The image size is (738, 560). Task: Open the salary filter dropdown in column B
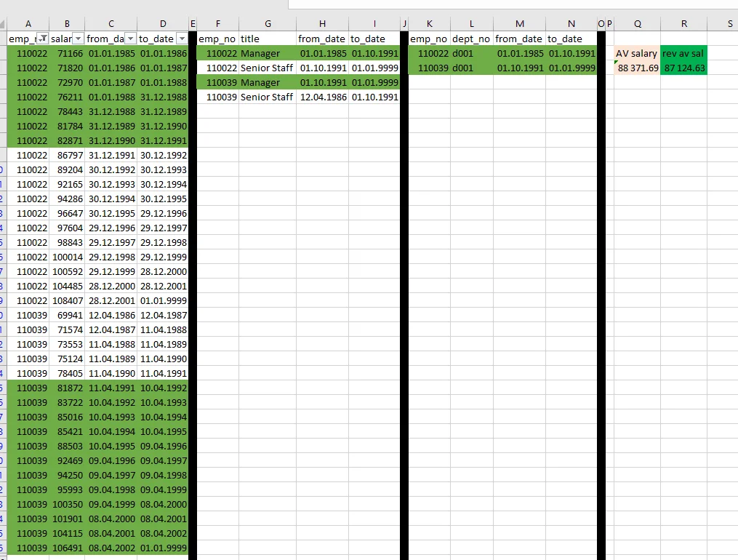point(78,39)
